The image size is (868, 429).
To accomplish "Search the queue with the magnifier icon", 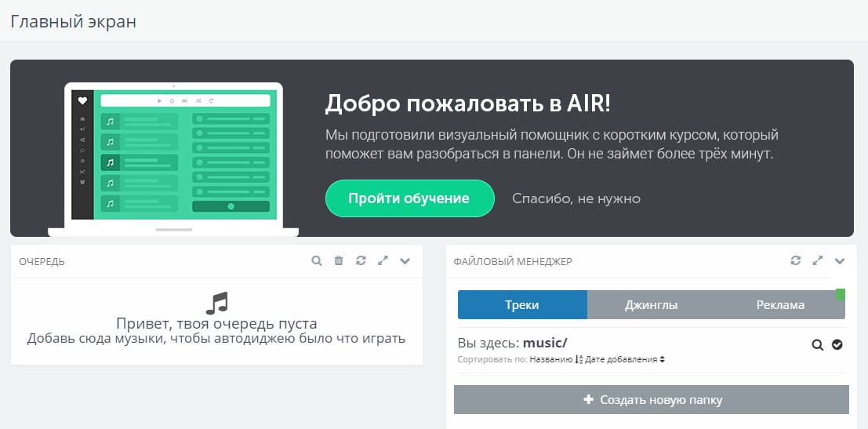I will (317, 260).
